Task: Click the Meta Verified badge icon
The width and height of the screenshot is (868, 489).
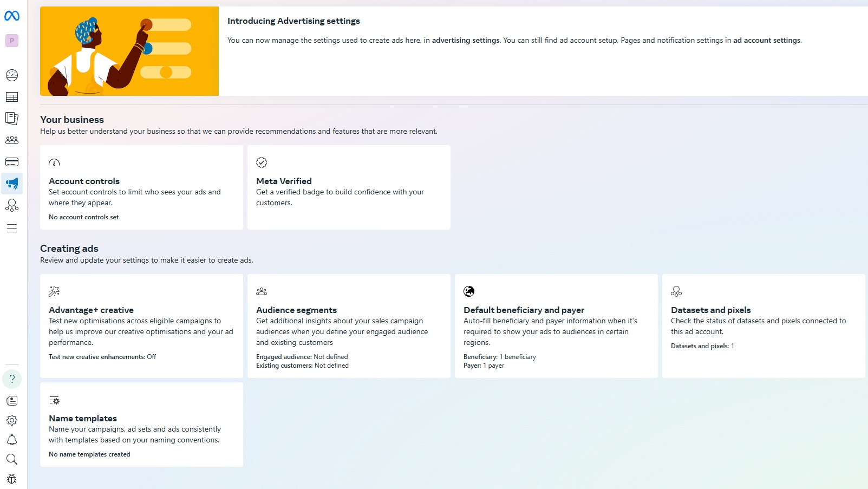Action: (262, 162)
